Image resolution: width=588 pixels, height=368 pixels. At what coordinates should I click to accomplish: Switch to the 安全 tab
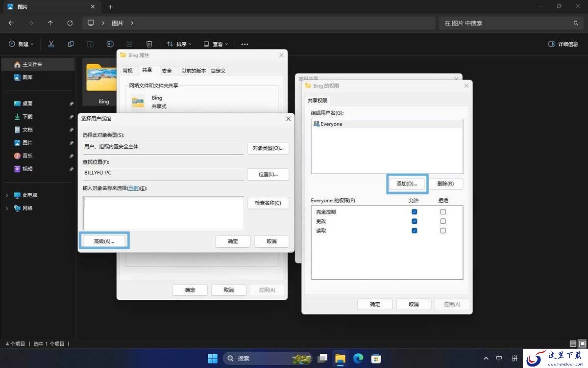coord(167,71)
